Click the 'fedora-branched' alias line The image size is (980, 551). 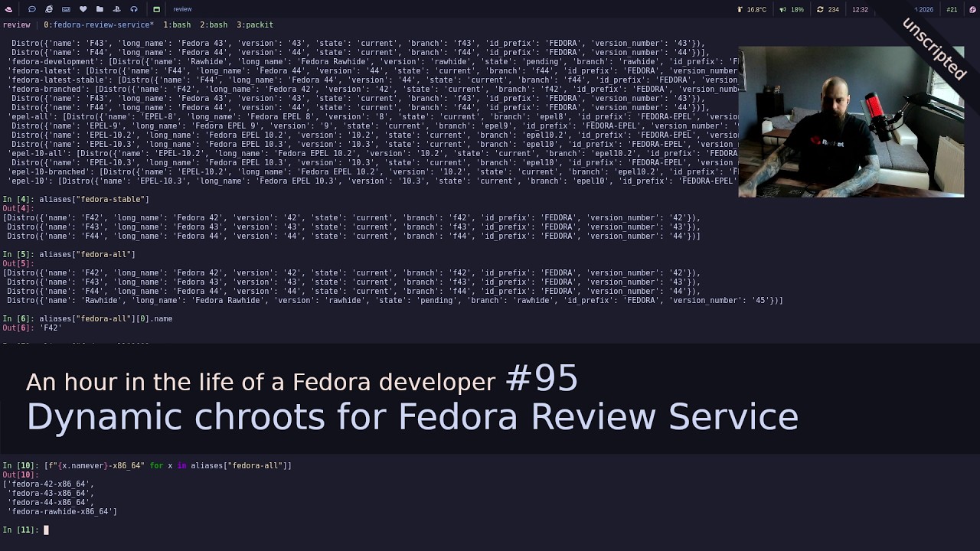pos(372,89)
